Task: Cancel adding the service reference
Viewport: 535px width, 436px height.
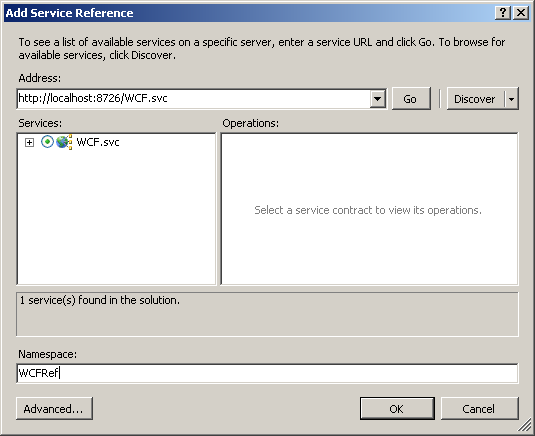Action: point(479,408)
